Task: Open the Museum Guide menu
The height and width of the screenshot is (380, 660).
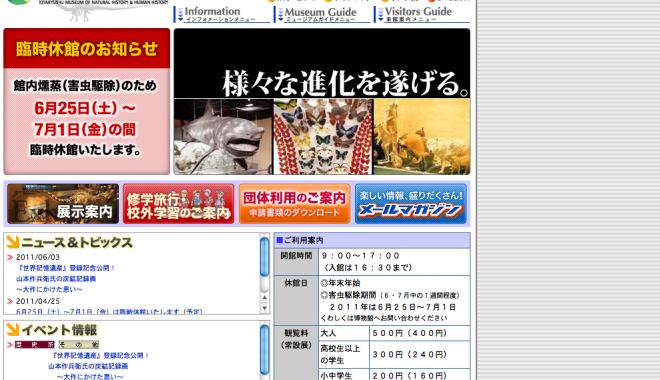Action: (x=322, y=14)
